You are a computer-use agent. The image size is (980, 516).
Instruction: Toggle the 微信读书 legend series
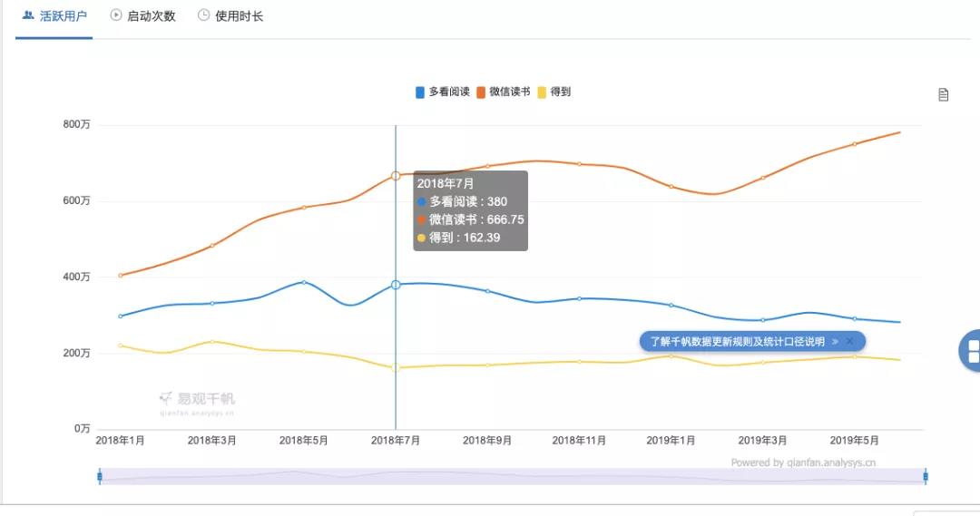click(503, 92)
